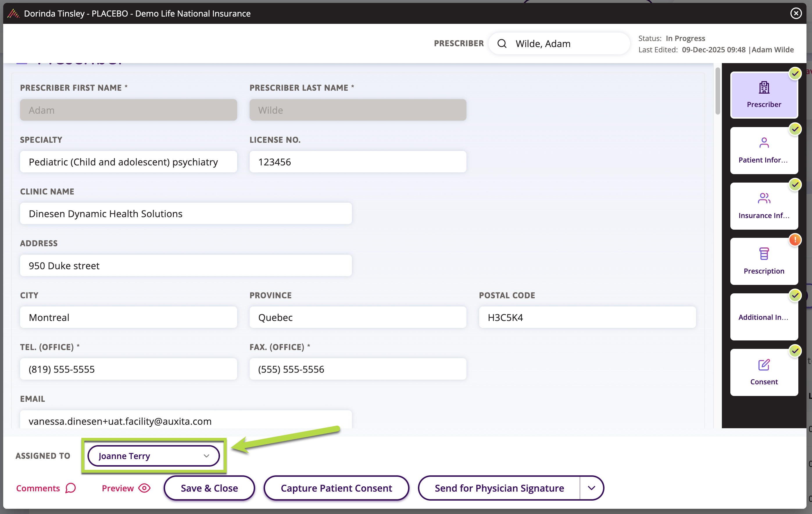The height and width of the screenshot is (514, 812).
Task: Select the Additional Information section icon
Action: (764, 316)
